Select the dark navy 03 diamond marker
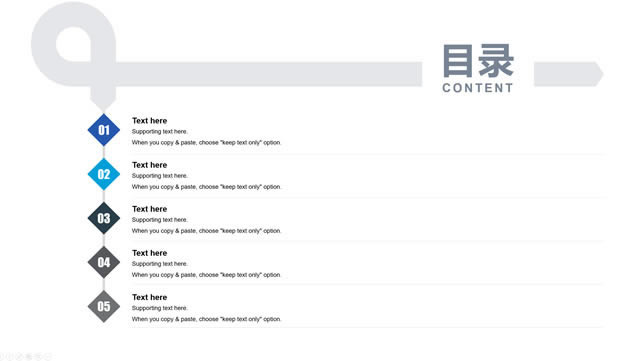635x361 pixels. click(x=104, y=218)
